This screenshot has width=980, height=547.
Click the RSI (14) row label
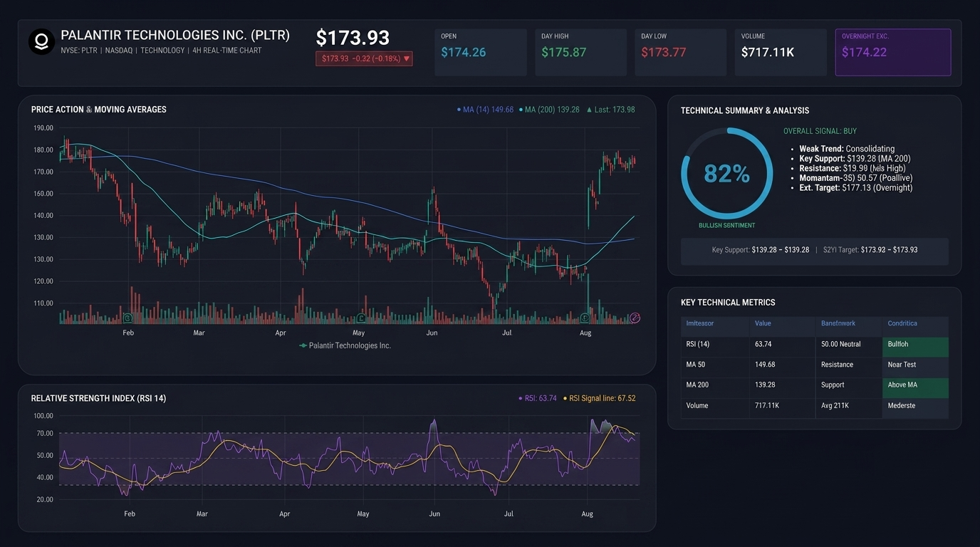(698, 344)
